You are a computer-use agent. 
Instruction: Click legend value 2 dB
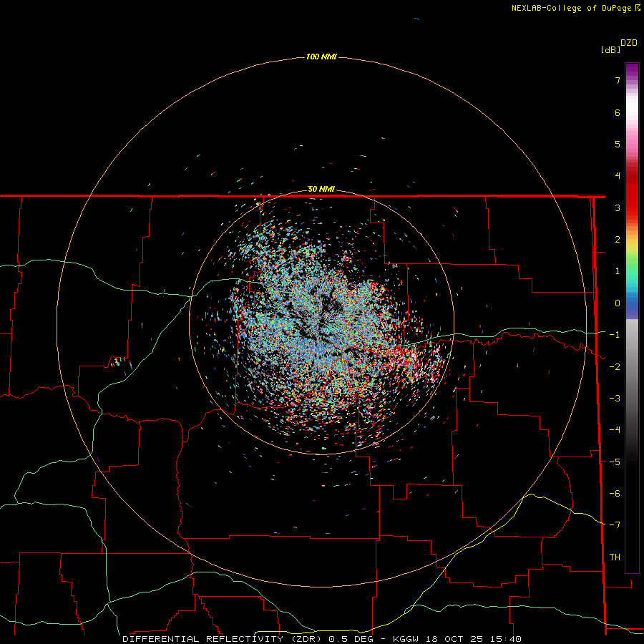(x=618, y=240)
